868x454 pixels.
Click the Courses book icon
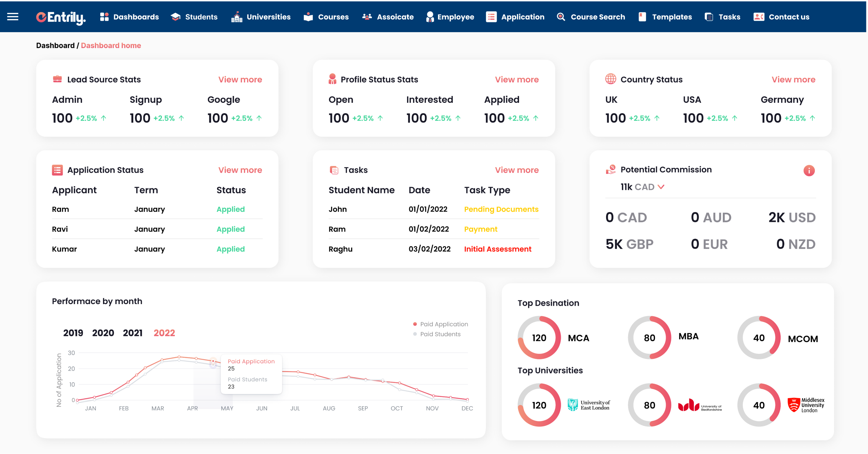click(308, 17)
